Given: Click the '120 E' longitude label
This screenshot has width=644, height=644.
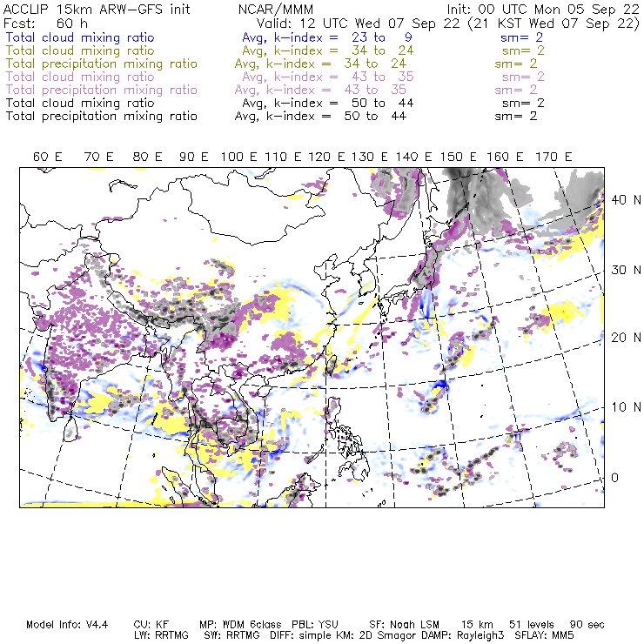Looking at the screenshot, I should pos(326,157).
